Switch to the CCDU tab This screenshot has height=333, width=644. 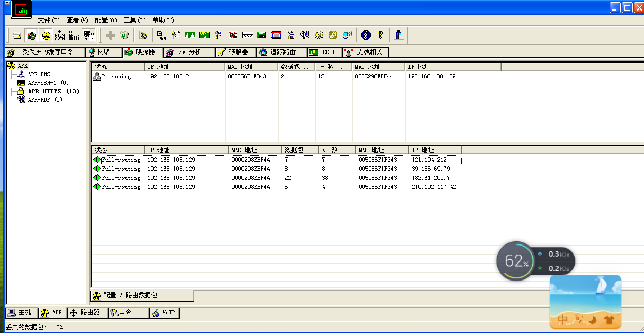(324, 52)
